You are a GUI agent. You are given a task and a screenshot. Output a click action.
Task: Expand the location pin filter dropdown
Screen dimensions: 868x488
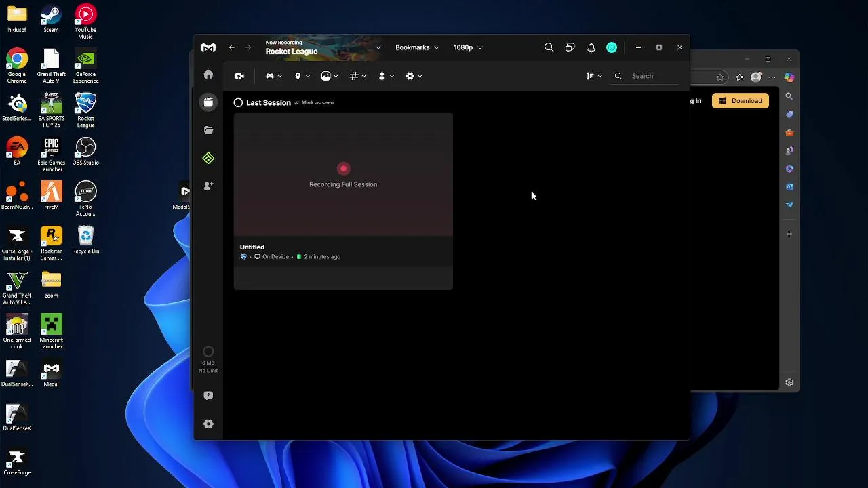302,76
